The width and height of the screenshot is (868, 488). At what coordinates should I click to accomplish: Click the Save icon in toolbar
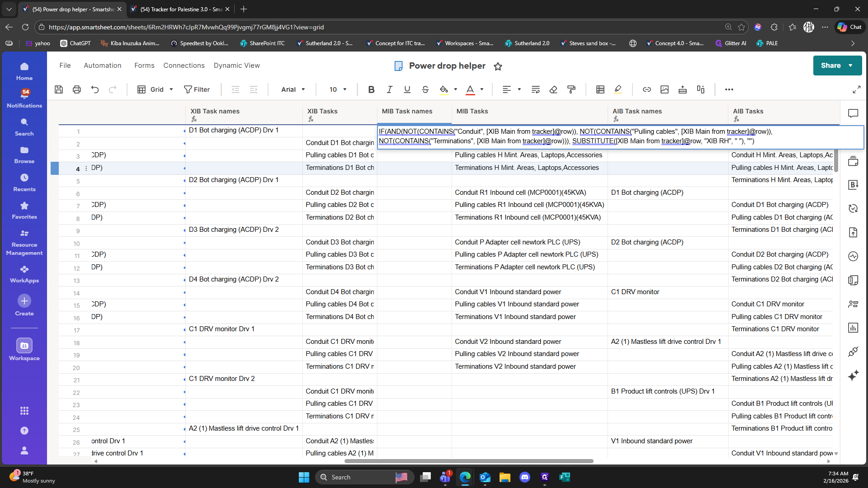point(59,89)
